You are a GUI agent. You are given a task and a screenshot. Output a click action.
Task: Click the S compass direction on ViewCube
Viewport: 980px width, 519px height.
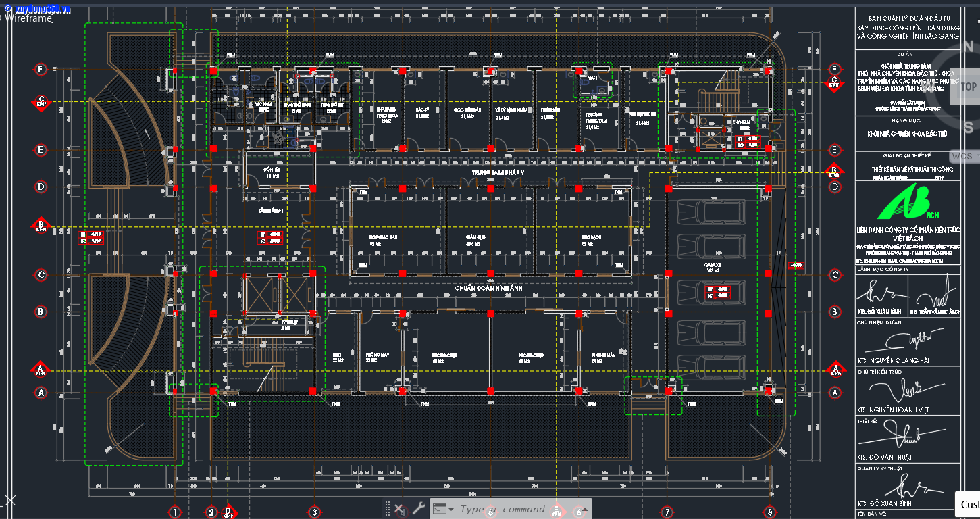(x=969, y=127)
